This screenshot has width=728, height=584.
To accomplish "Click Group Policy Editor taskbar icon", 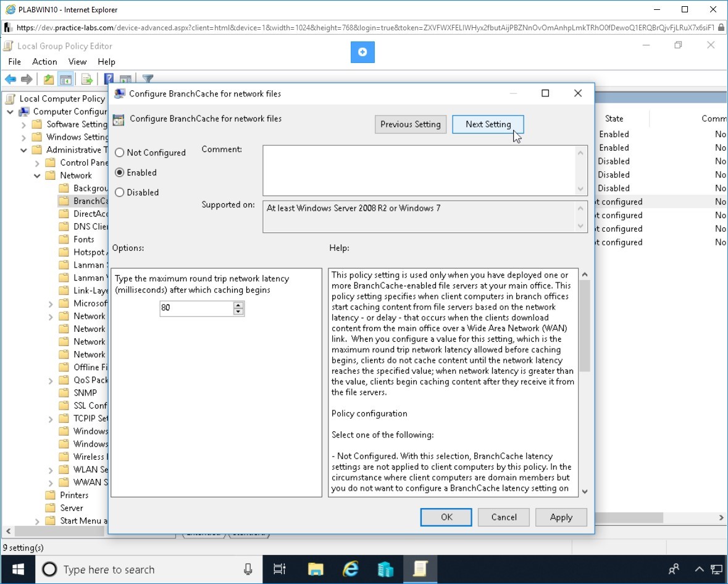I will (x=420, y=569).
